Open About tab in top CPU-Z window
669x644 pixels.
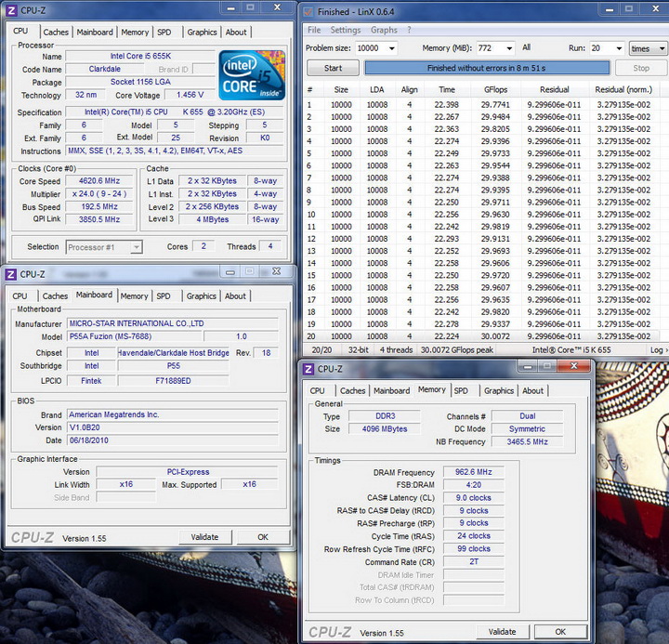pyautogui.click(x=236, y=32)
